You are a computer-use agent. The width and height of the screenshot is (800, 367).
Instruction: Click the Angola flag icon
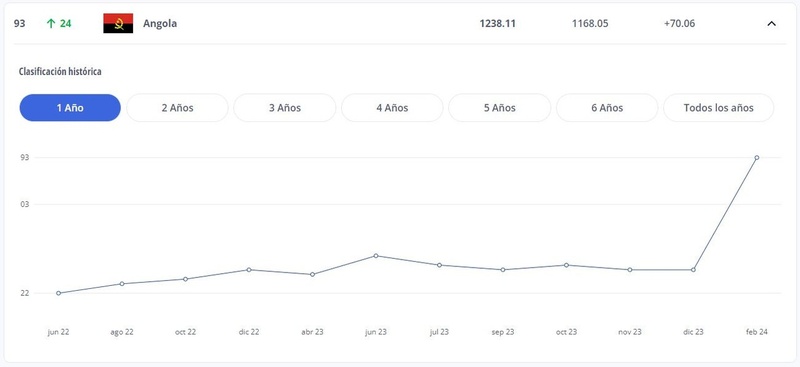coord(118,23)
